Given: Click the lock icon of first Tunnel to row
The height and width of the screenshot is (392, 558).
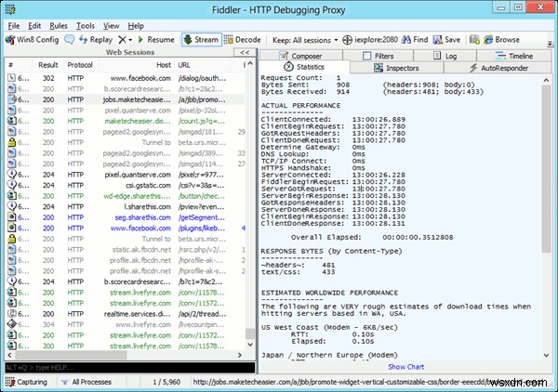Looking at the screenshot, I should pos(12,142).
